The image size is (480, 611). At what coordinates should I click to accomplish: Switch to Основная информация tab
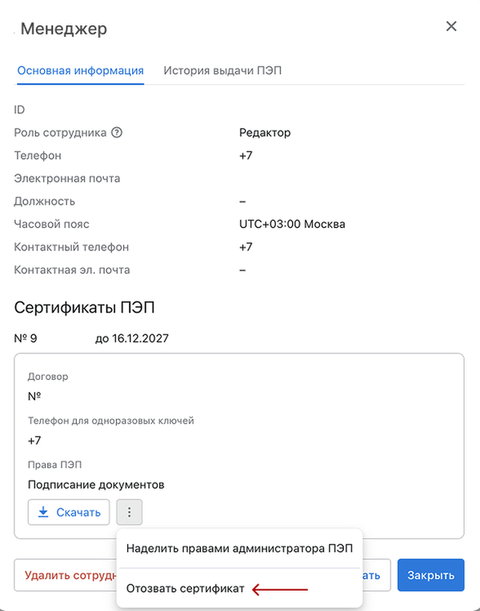coord(81,71)
